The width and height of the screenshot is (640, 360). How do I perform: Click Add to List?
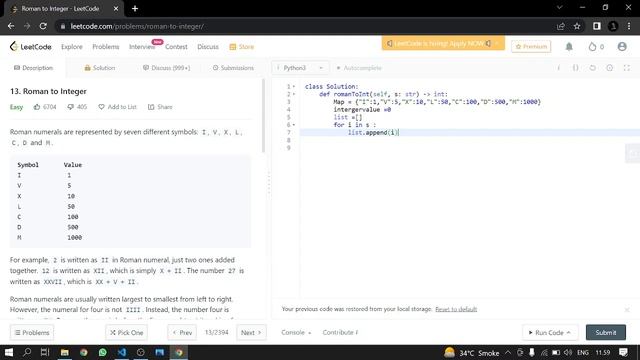[x=118, y=107]
